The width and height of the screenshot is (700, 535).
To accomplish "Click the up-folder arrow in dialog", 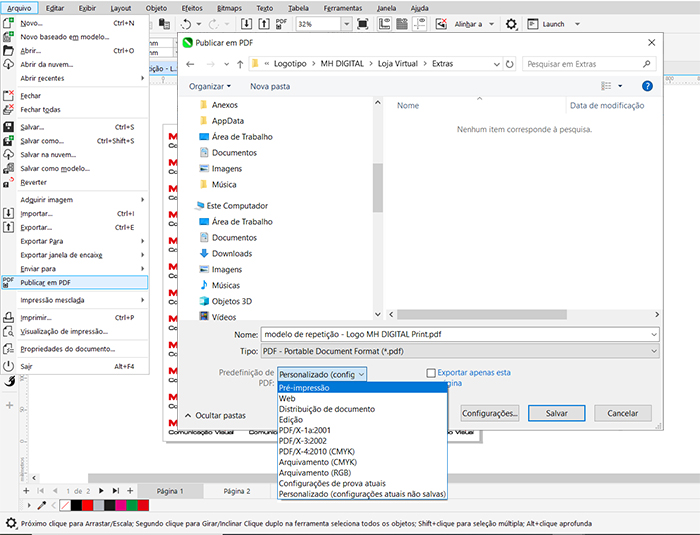I will tap(240, 65).
